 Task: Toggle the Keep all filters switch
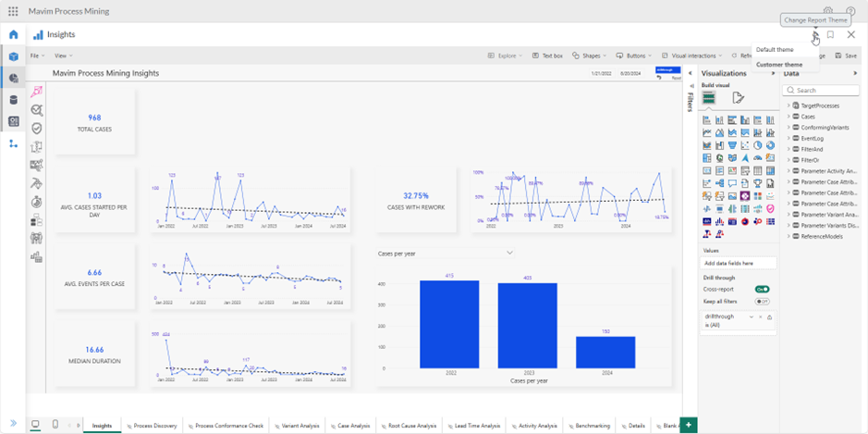pos(762,302)
